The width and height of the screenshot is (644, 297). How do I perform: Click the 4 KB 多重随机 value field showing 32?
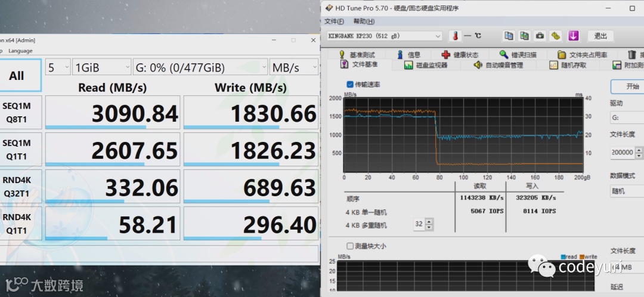click(x=419, y=224)
